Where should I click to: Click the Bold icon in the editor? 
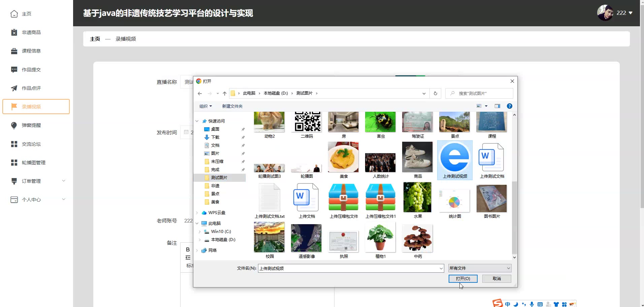tap(188, 249)
